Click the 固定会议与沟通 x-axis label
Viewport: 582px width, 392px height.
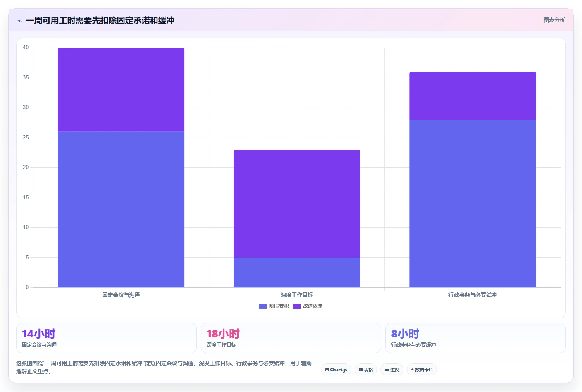(121, 295)
